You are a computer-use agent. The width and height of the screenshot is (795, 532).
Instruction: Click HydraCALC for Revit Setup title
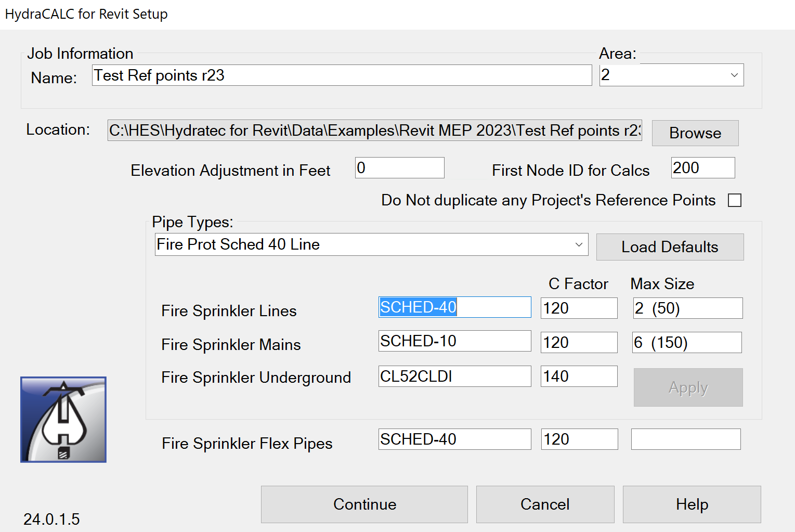coord(86,14)
